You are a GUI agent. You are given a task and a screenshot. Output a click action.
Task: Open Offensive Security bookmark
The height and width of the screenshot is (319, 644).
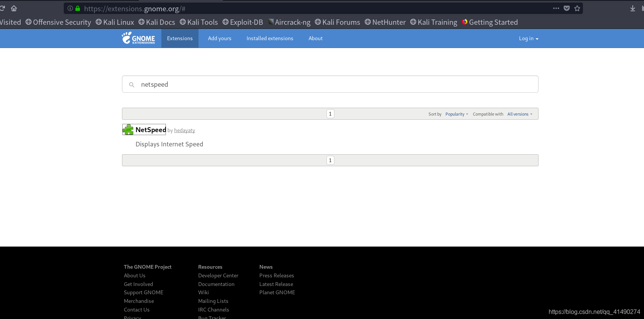coord(58,22)
